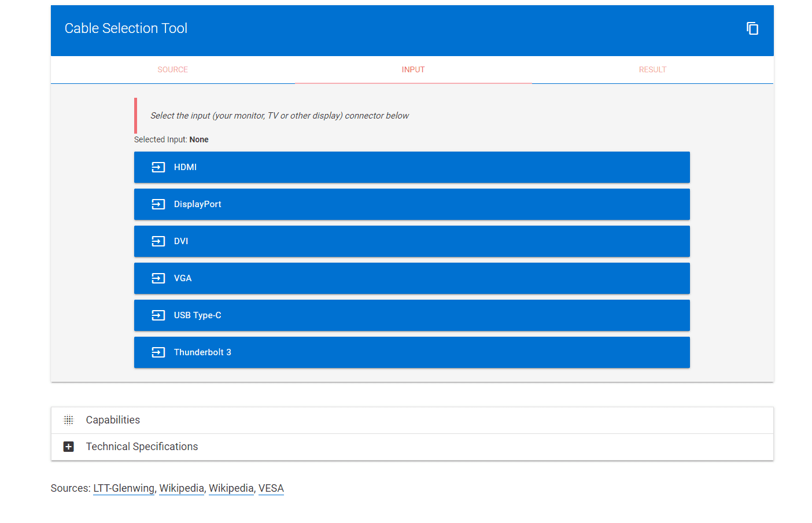812x523 pixels.
Task: Click the input arrow icon beside DVI
Action: pyautogui.click(x=158, y=241)
